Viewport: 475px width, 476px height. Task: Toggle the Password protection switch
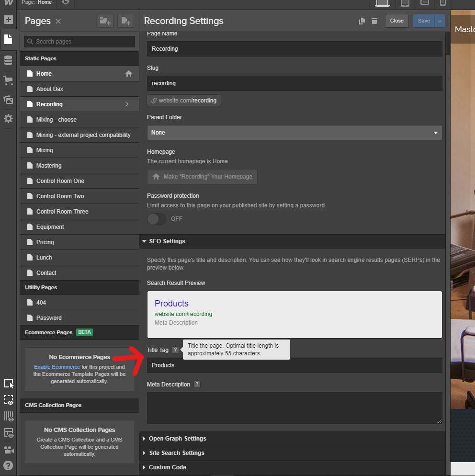point(156,219)
